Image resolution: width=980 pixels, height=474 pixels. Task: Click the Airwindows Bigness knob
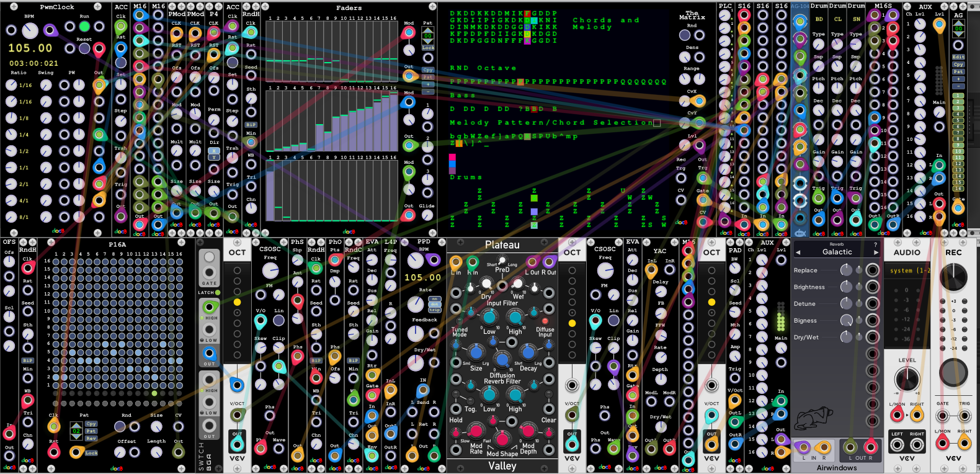847,320
